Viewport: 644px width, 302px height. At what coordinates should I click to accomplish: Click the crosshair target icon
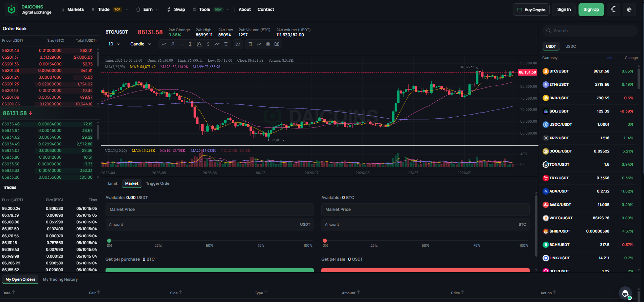click(x=268, y=44)
